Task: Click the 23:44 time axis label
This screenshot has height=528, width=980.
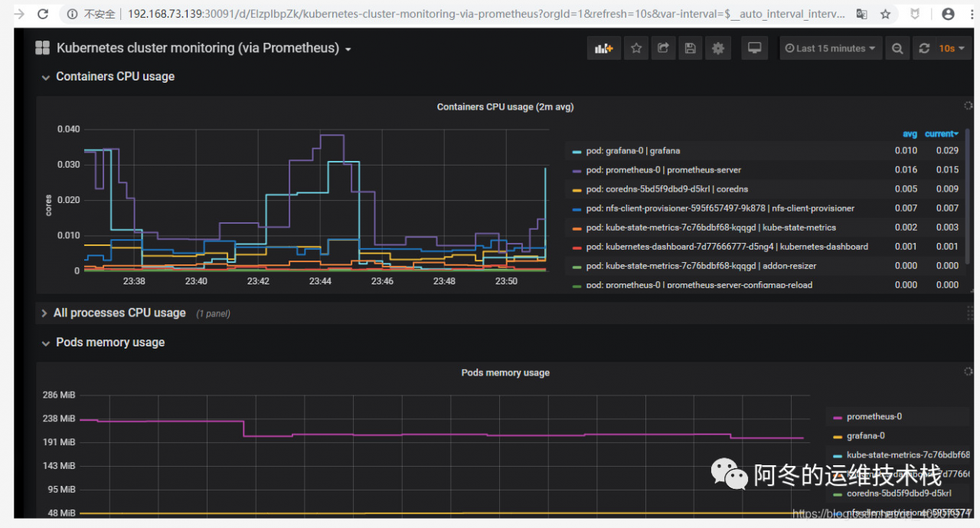Action: [x=320, y=281]
